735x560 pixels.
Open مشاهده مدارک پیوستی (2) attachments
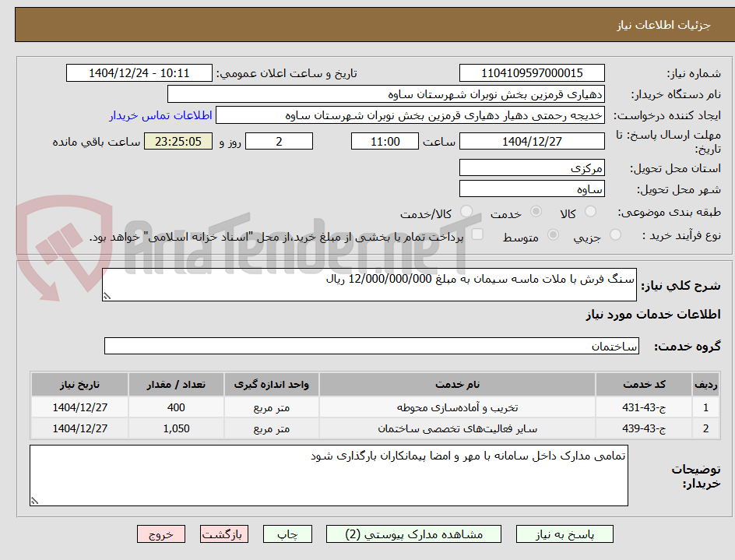(413, 534)
